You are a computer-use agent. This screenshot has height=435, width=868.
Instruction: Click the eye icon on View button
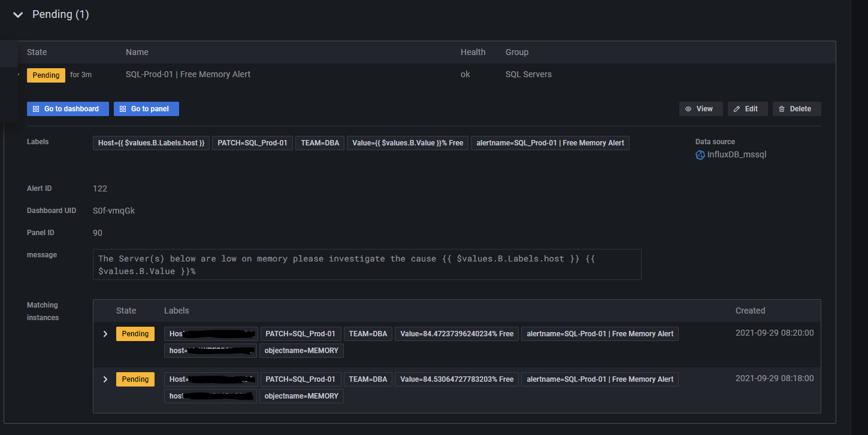click(688, 109)
